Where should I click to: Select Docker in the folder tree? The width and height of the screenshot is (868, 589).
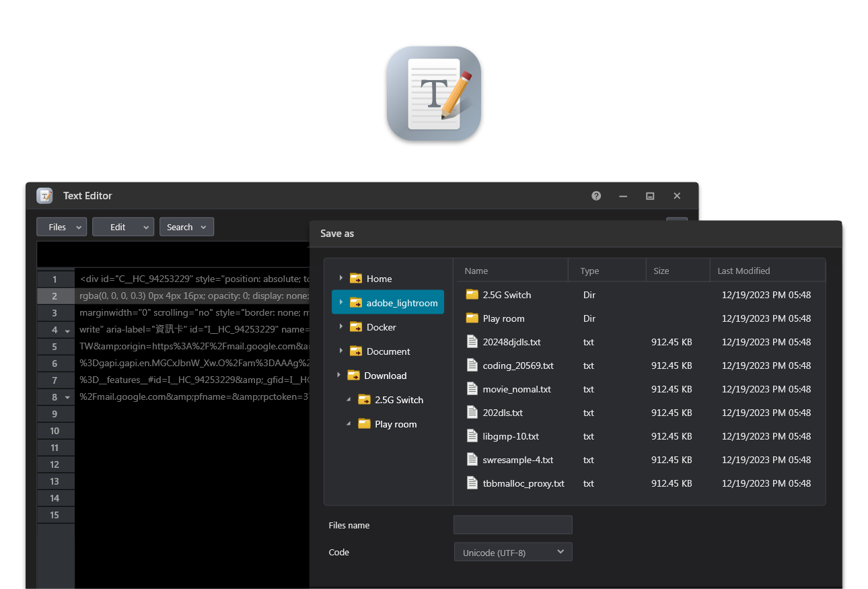(x=381, y=327)
